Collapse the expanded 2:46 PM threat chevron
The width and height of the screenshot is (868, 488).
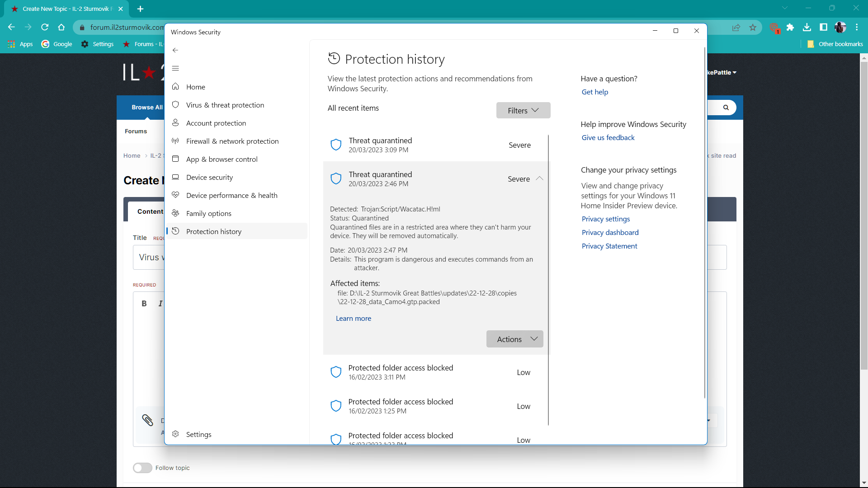[539, 178]
